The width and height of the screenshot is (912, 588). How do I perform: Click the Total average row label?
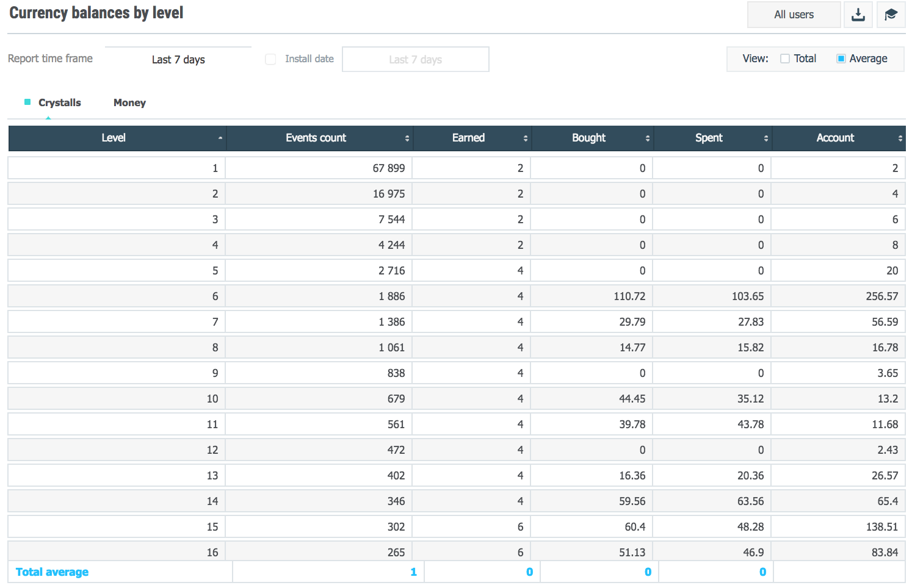(52, 572)
